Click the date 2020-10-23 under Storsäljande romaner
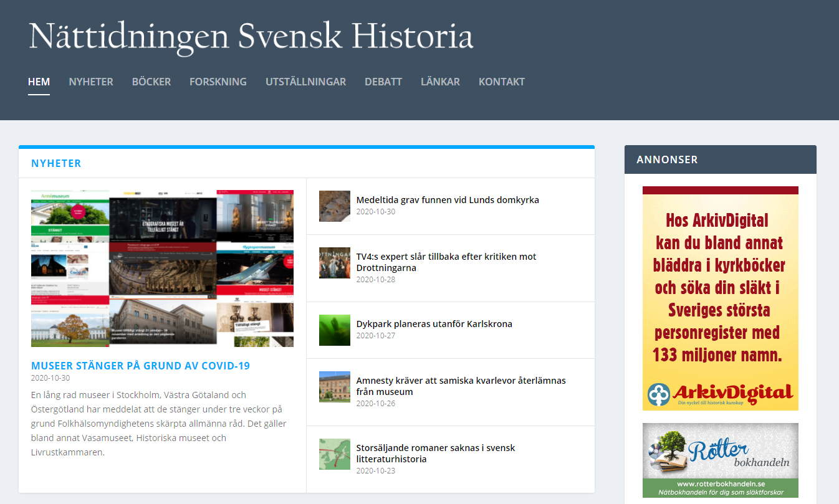 click(x=376, y=470)
